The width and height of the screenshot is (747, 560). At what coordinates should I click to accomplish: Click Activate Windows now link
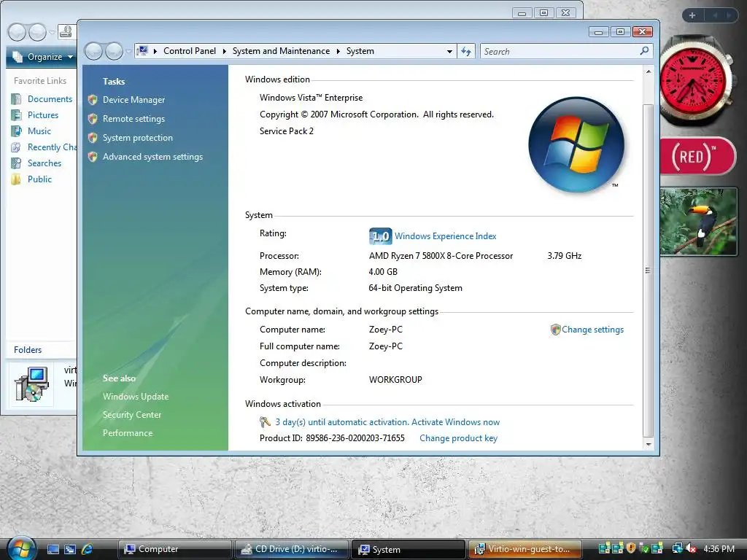pos(455,422)
